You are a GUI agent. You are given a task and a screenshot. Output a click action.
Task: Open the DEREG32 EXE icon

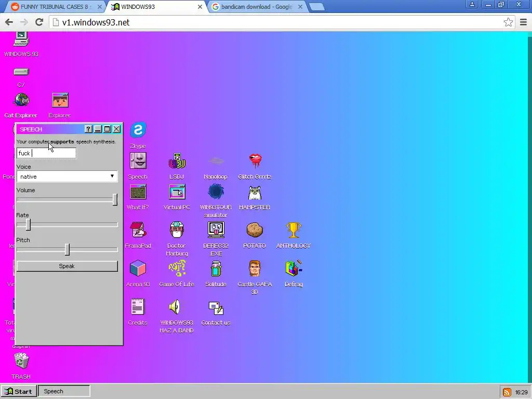click(216, 230)
